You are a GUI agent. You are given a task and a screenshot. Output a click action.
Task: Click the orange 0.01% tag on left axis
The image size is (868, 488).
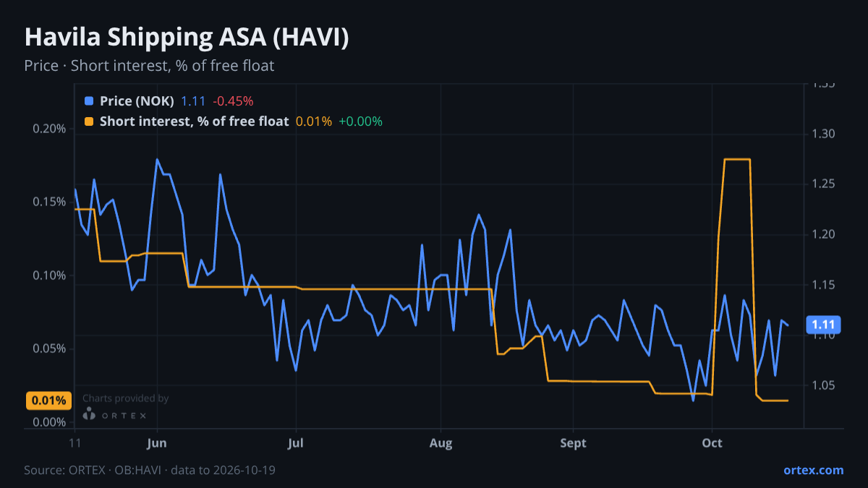pos(48,401)
